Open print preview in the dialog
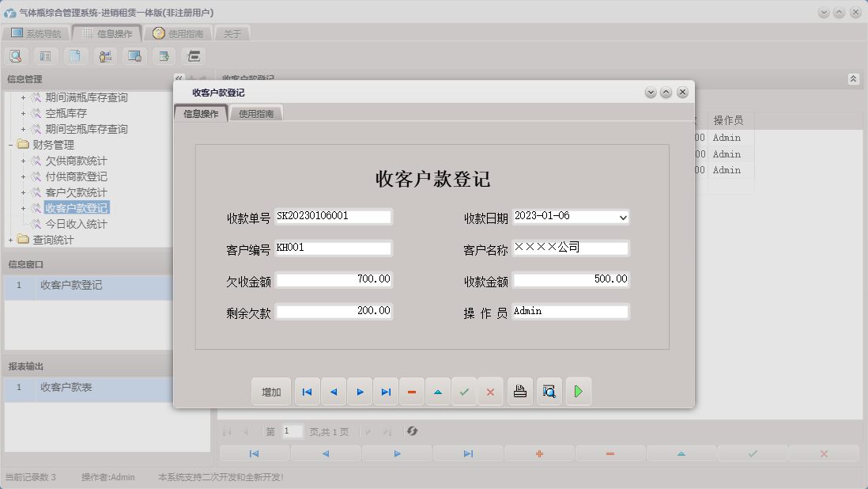Screen dimensions: 868x489 pyautogui.click(x=549, y=391)
